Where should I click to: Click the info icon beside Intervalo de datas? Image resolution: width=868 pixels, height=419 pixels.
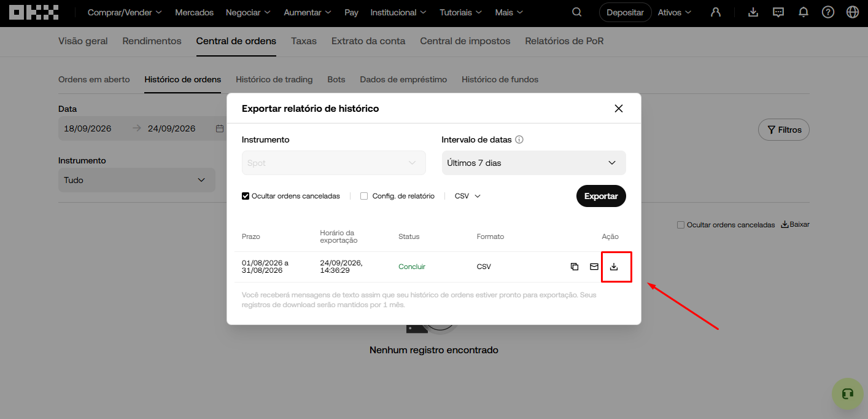[x=519, y=139]
